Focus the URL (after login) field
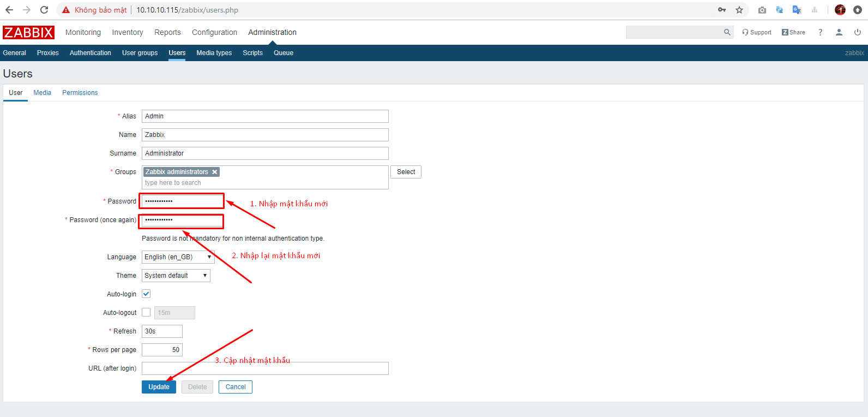Image resolution: width=868 pixels, height=417 pixels. pyautogui.click(x=265, y=368)
